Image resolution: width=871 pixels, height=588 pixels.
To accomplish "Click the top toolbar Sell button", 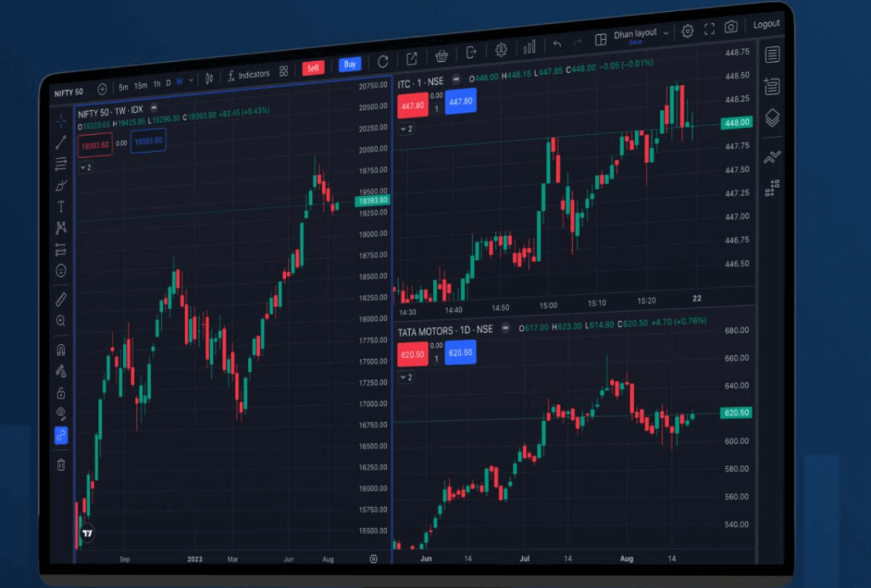I will 313,68.
